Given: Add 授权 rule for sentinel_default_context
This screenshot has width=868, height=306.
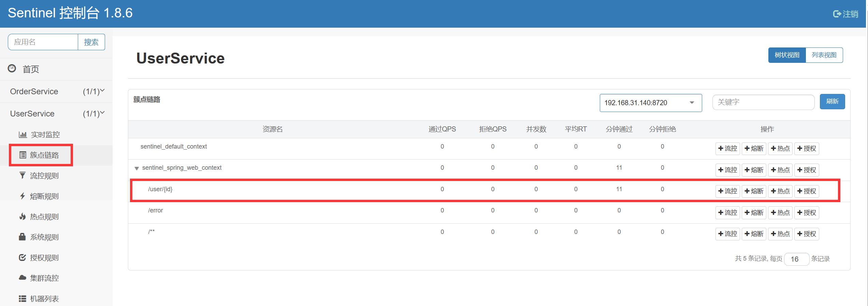Looking at the screenshot, I should coord(807,149).
